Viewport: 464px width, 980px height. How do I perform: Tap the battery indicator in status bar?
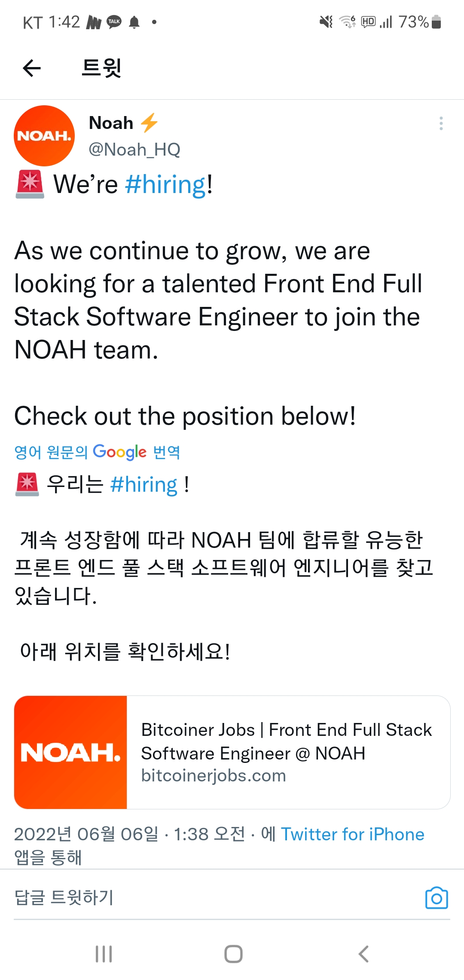coord(436,21)
